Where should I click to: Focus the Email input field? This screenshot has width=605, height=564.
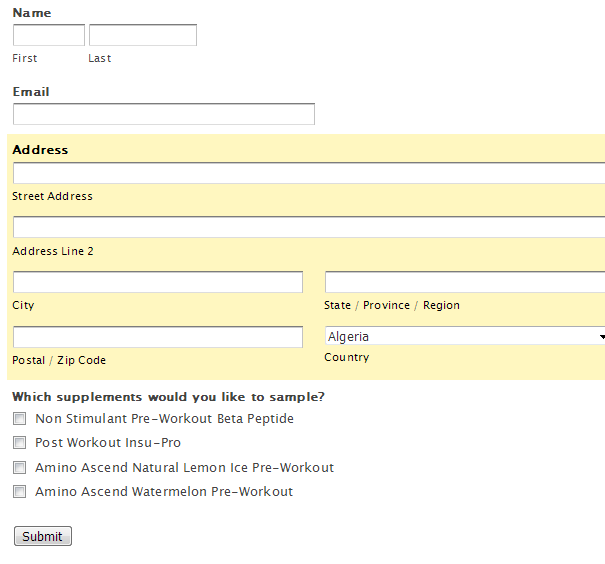pyautogui.click(x=164, y=114)
